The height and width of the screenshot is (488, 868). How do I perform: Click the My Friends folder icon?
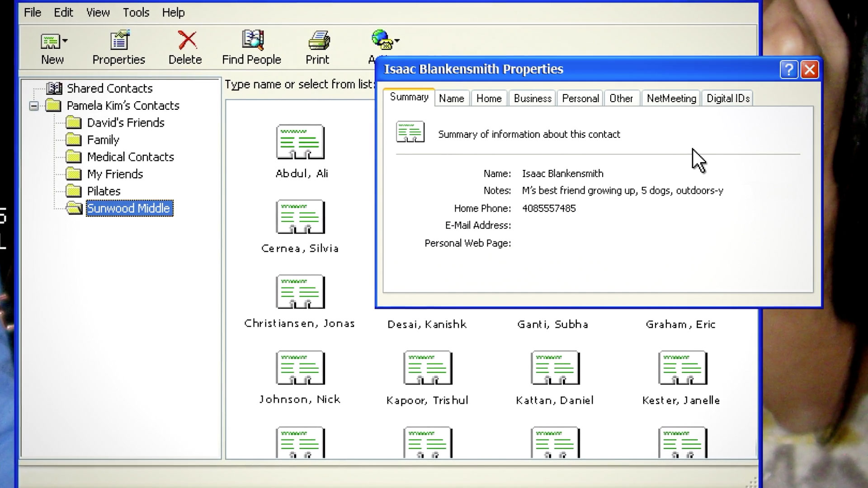click(74, 174)
